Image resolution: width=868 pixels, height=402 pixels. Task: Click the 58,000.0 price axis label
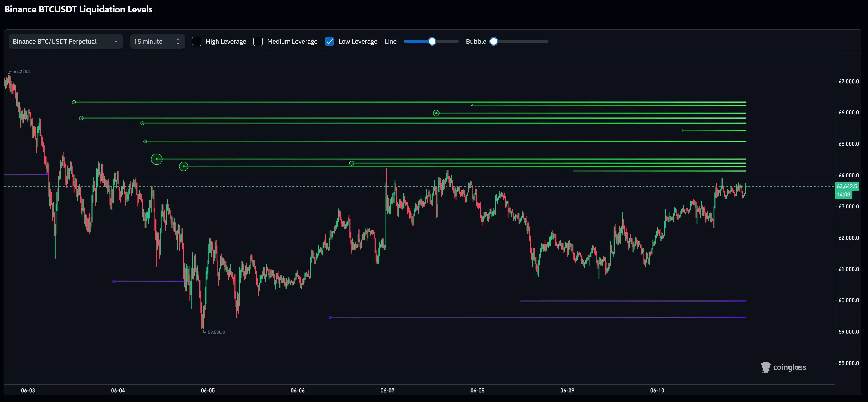pyautogui.click(x=848, y=363)
